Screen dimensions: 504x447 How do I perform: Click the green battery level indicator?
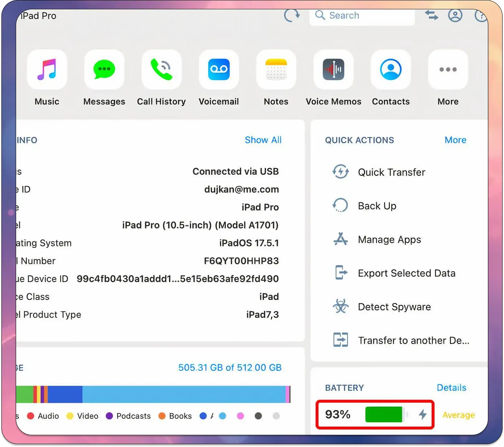[387, 414]
